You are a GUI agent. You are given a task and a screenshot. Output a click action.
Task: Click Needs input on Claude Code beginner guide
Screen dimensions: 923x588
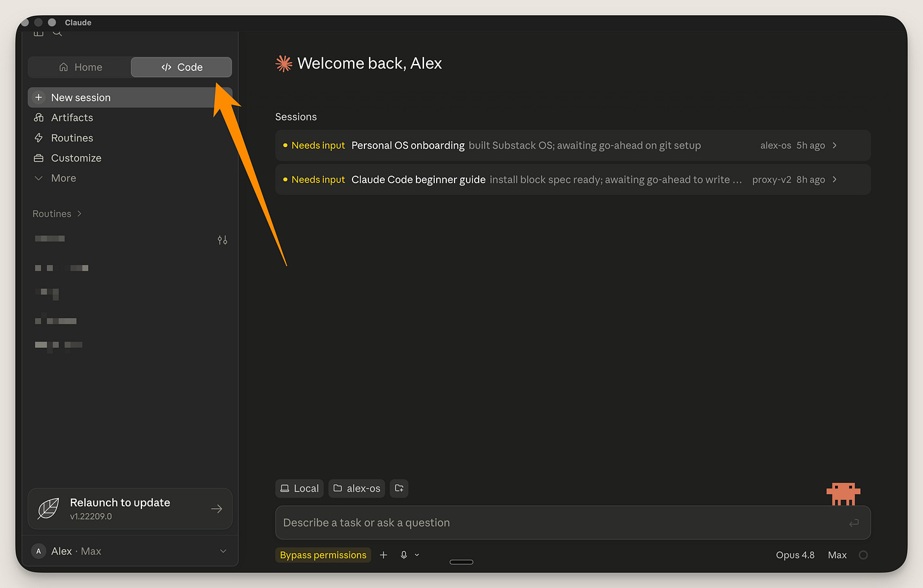(x=318, y=180)
